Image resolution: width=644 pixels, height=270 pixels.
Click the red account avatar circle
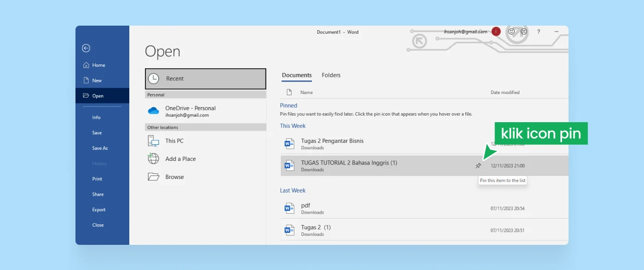coord(496,32)
